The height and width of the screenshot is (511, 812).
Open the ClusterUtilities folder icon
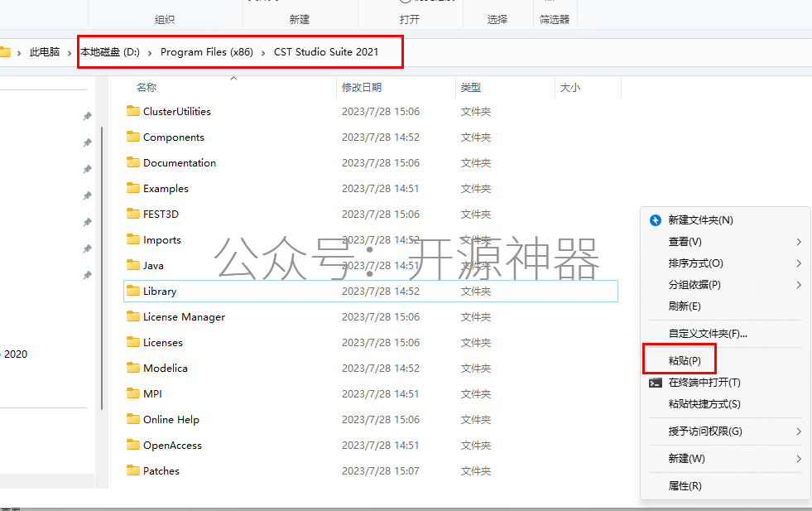click(133, 111)
